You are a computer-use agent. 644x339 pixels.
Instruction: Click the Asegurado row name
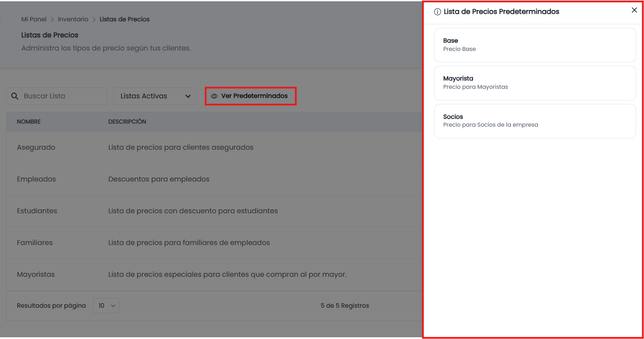(36, 147)
